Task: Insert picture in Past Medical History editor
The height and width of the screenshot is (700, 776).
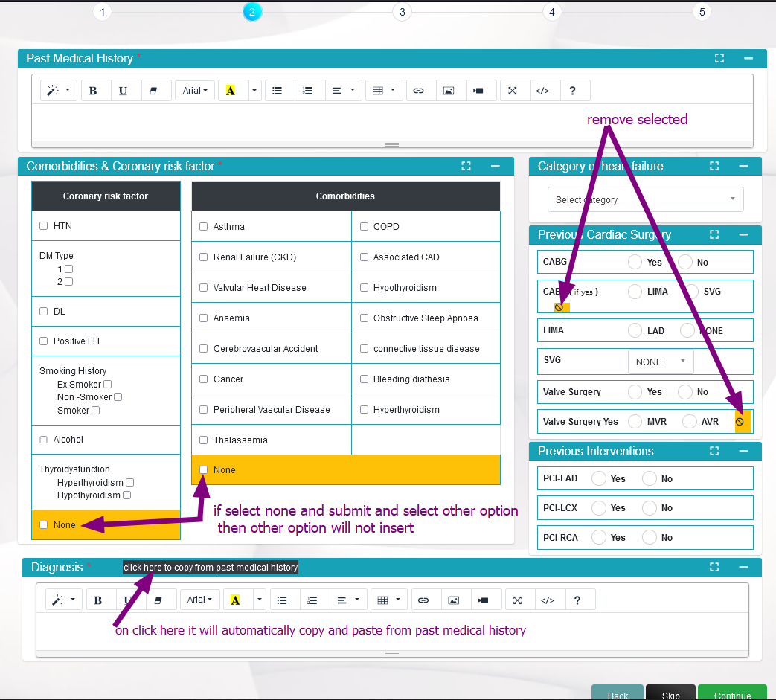Action: [449, 91]
